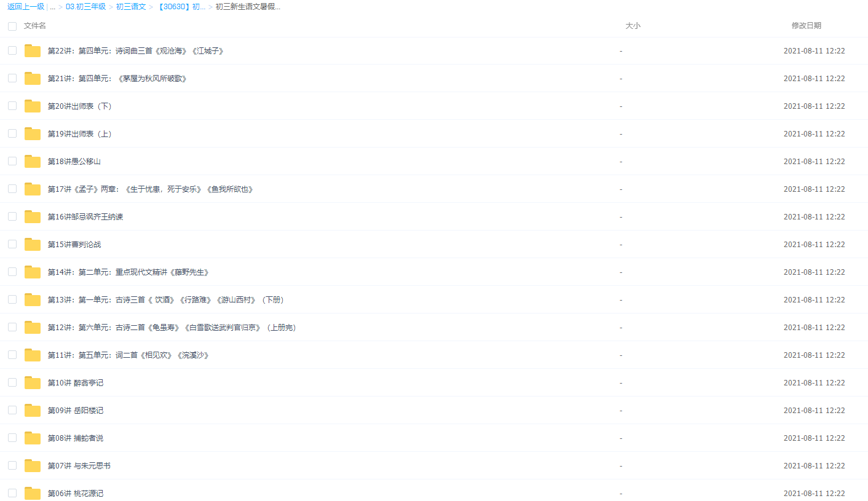Image resolution: width=868 pixels, height=501 pixels.
Task: Tick the checkbox for 第08讲 捕蛇者说
Action: [12, 438]
